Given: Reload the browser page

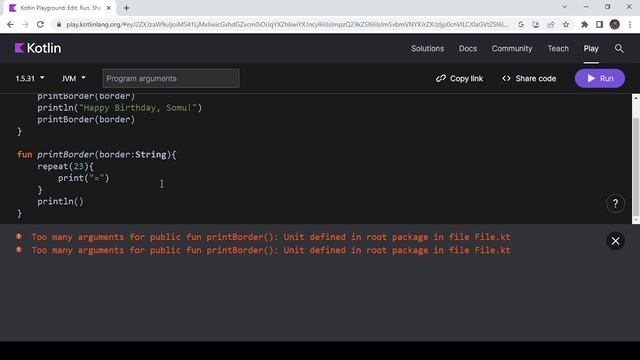Looking at the screenshot, I should tap(40, 24).
